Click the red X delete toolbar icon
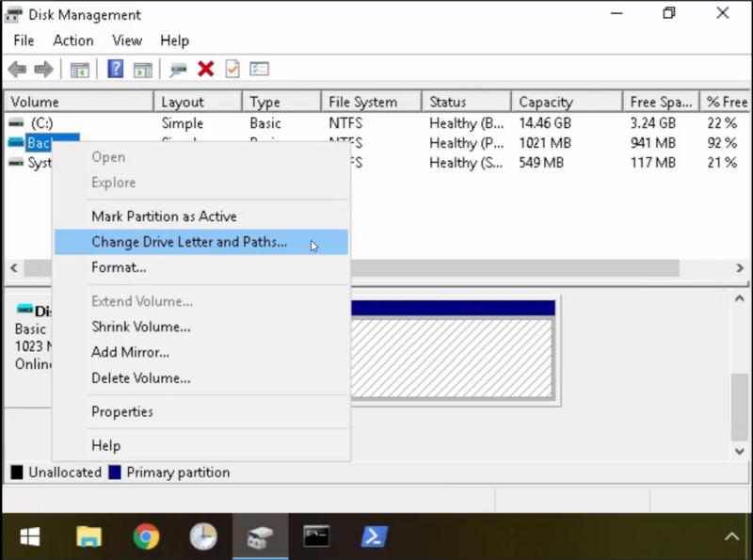Viewport: 753px width, 560px height. pos(206,70)
